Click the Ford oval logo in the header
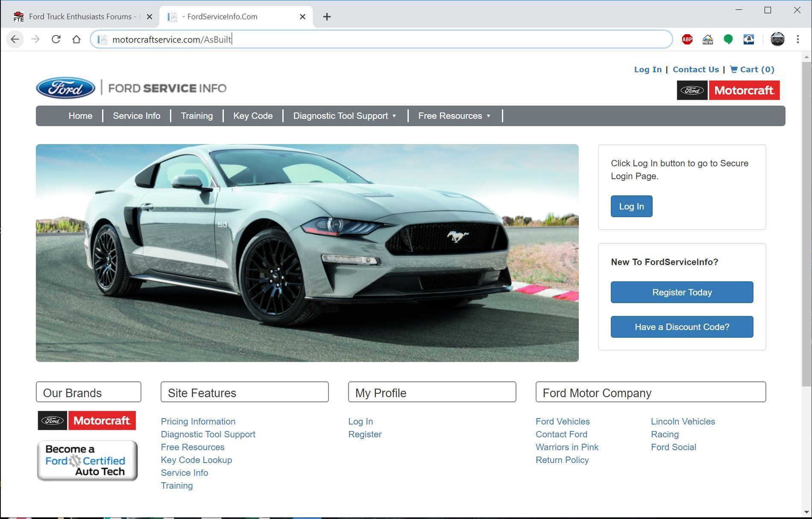 click(x=65, y=88)
